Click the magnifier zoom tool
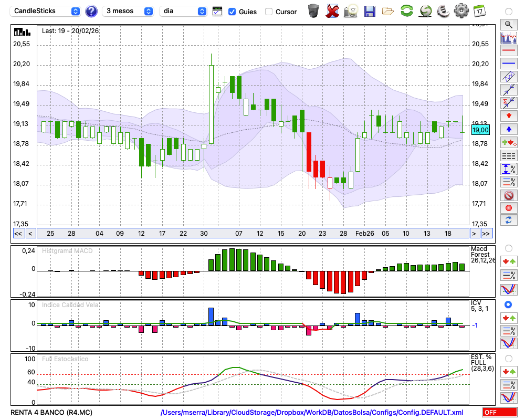 [508, 24]
